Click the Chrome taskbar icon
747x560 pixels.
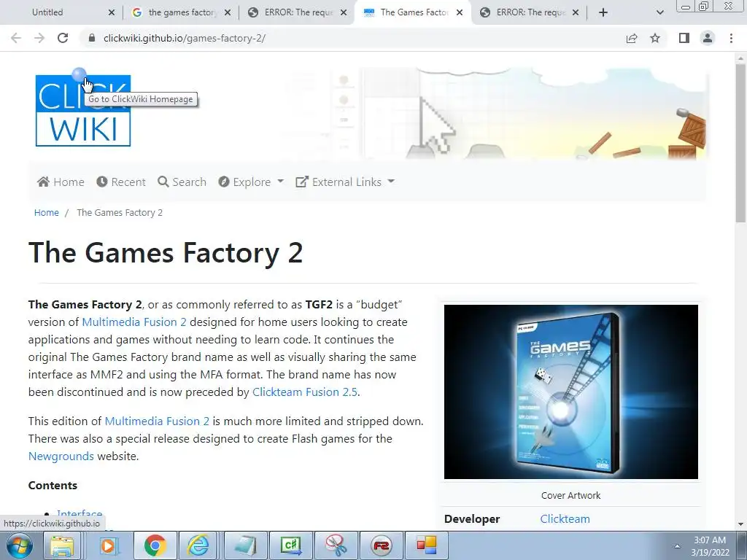click(155, 545)
